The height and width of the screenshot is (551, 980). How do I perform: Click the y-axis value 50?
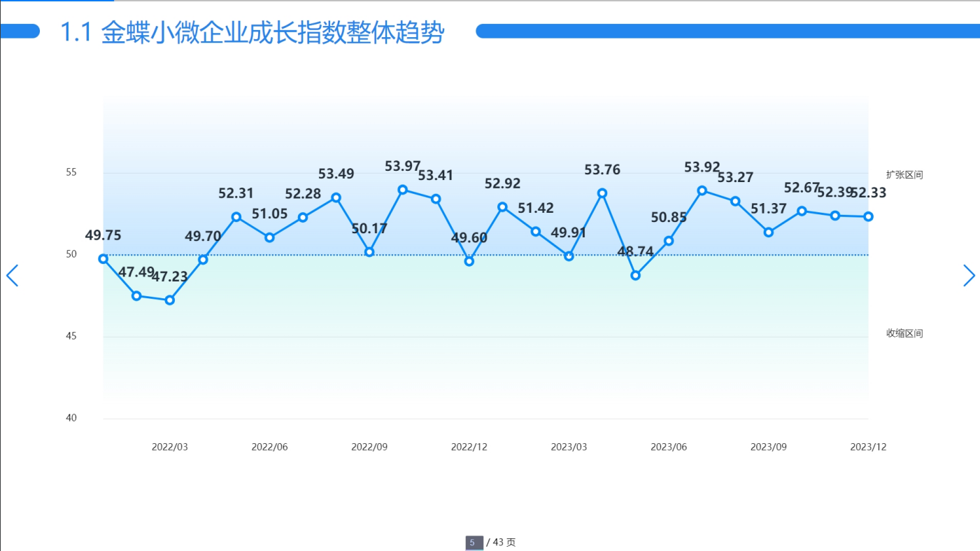pyautogui.click(x=71, y=254)
